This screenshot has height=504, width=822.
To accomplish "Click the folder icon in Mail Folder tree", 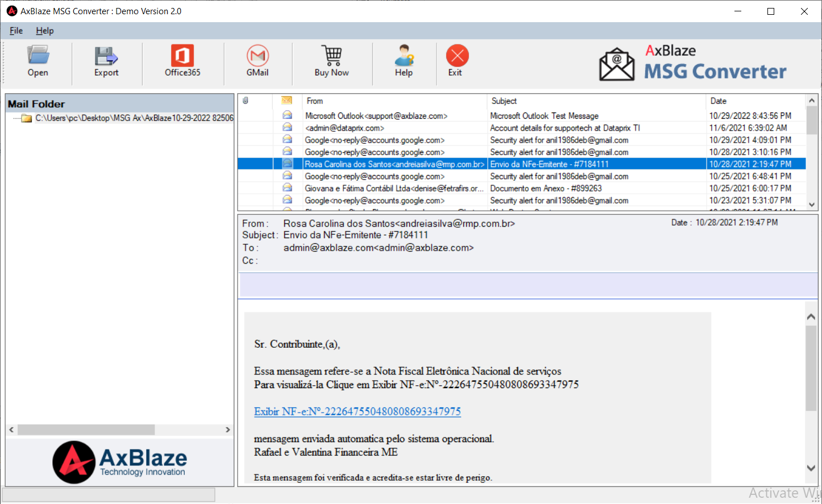I will pos(26,118).
